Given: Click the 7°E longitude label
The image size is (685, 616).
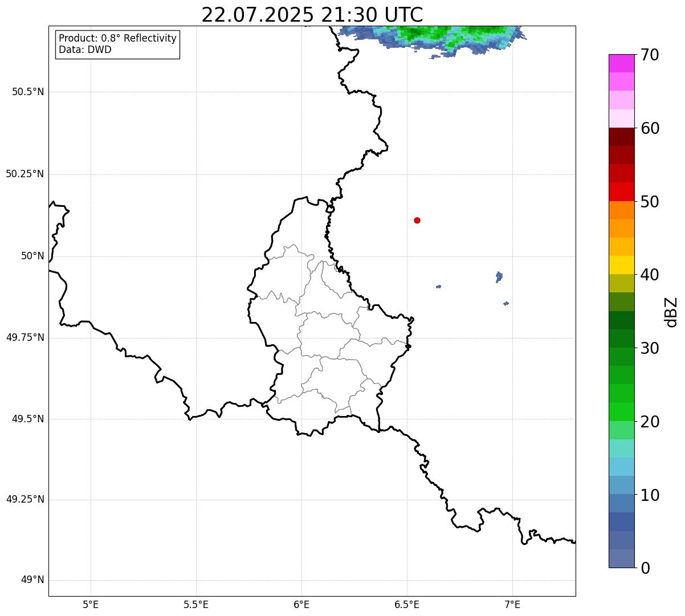Looking at the screenshot, I should click(x=512, y=604).
